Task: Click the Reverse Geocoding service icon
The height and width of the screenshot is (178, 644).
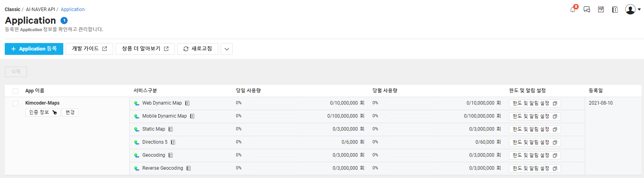Action: coord(136,169)
